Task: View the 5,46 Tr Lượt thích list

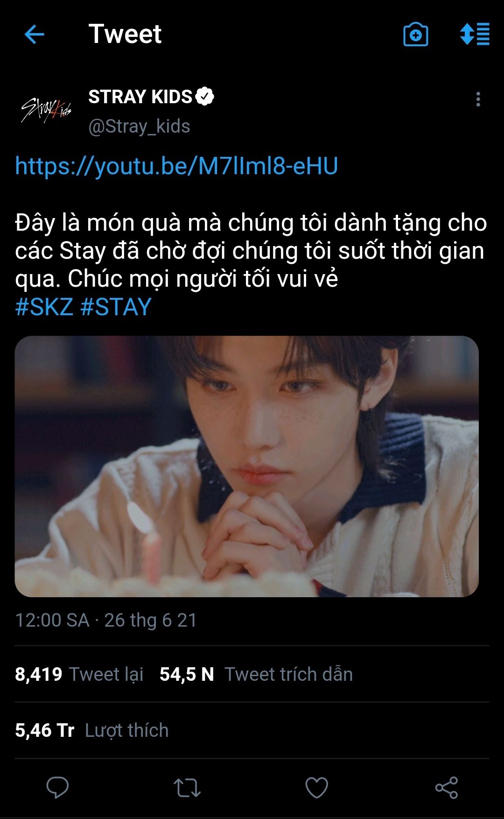Action: 91,730
